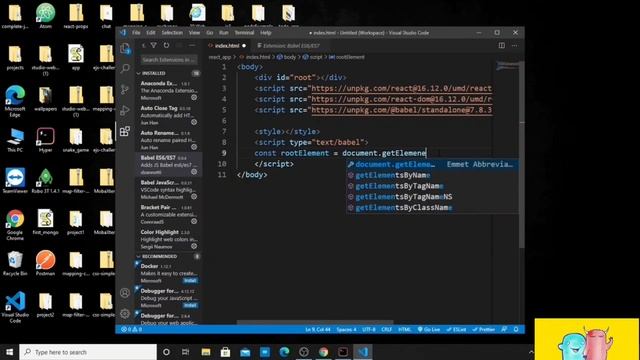640x360 pixels.
Task: Open the Help menu
Action: click(x=266, y=33)
